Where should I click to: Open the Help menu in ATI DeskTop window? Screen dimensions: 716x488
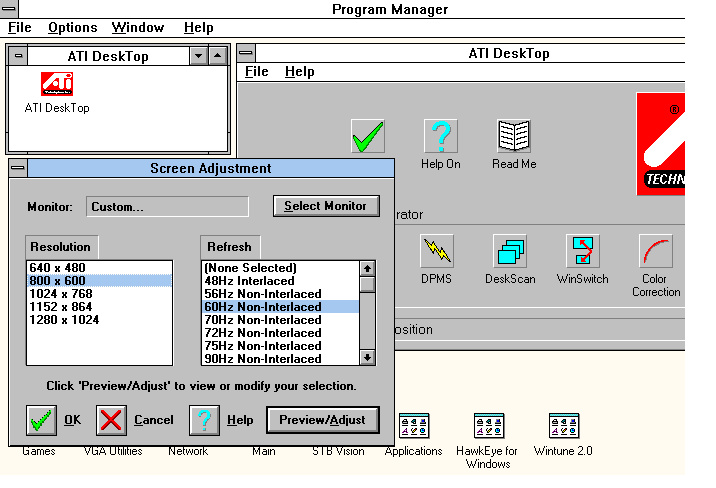point(300,72)
